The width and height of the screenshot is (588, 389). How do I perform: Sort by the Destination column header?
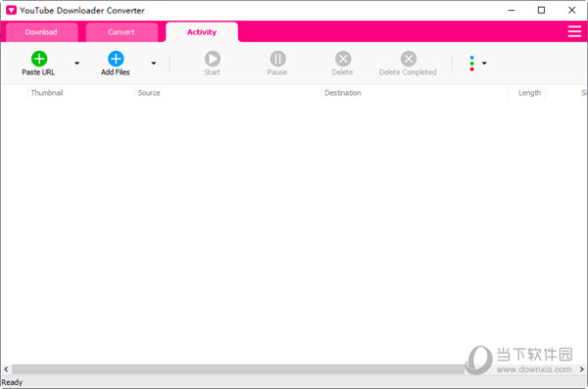415,93
